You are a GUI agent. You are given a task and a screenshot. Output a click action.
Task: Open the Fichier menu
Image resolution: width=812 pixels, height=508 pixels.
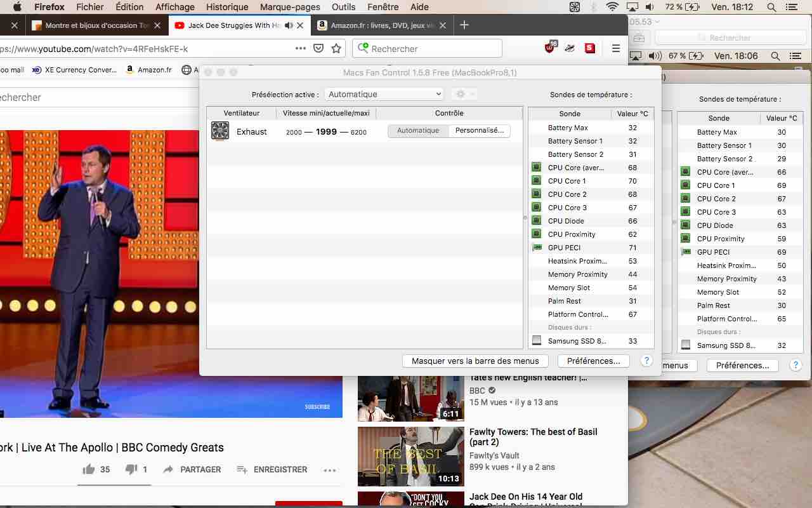89,7
